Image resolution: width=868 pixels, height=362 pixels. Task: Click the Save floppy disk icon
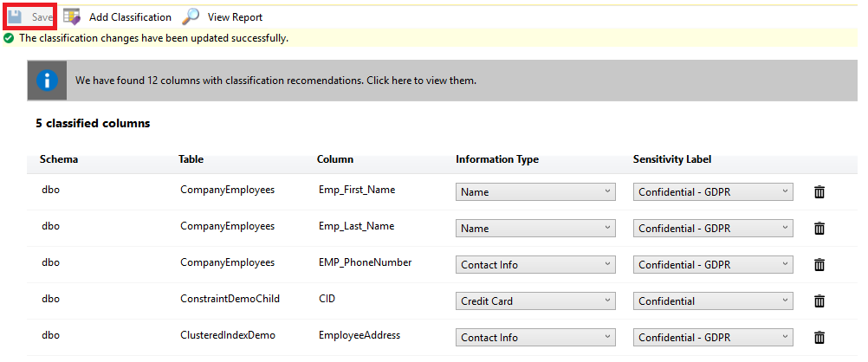(x=15, y=16)
